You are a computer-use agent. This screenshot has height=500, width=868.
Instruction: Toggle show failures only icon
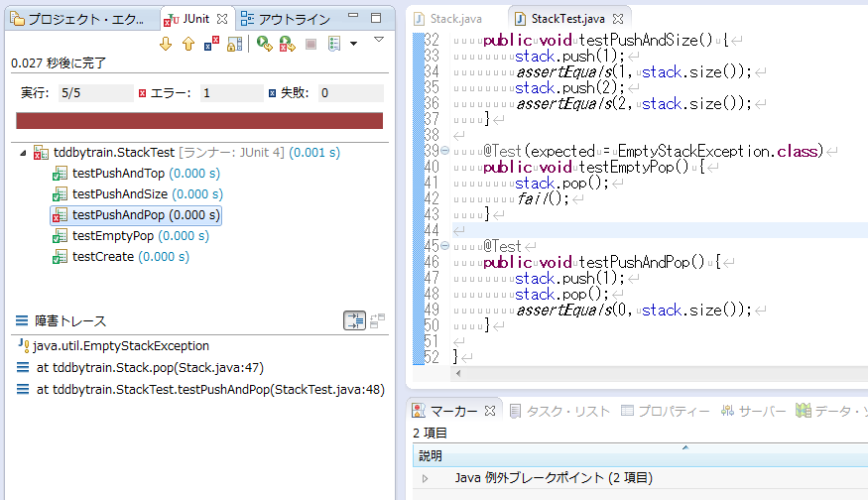pos(211,44)
